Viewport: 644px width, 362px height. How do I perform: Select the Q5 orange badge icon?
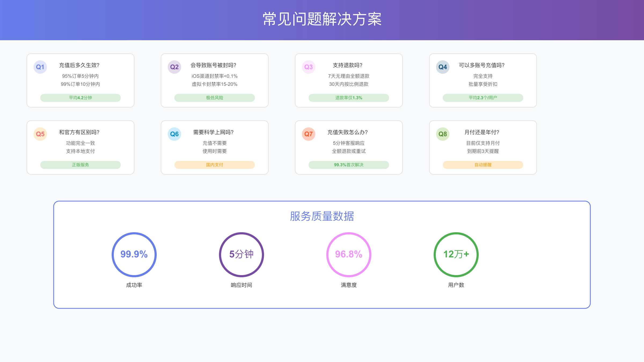[x=40, y=134]
